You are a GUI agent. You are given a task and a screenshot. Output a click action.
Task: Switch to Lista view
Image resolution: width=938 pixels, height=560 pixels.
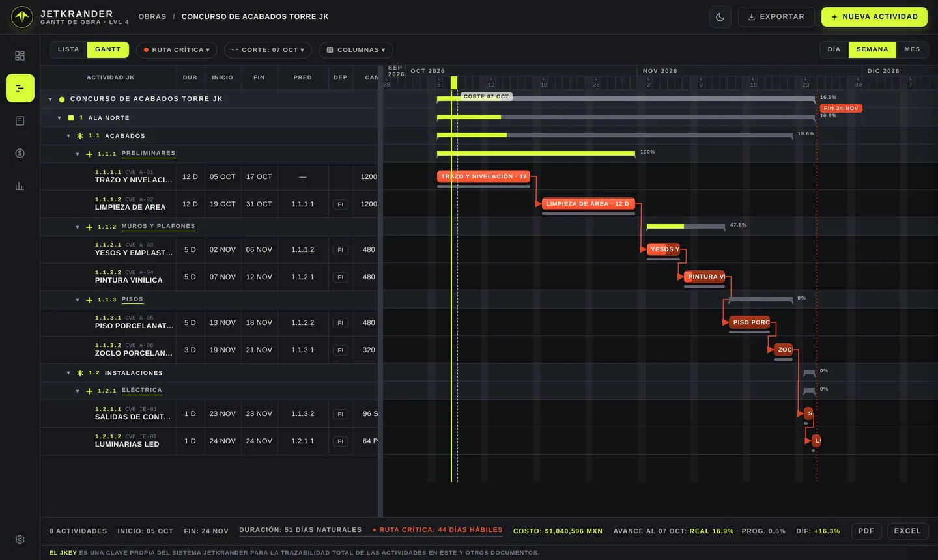pyautogui.click(x=68, y=49)
